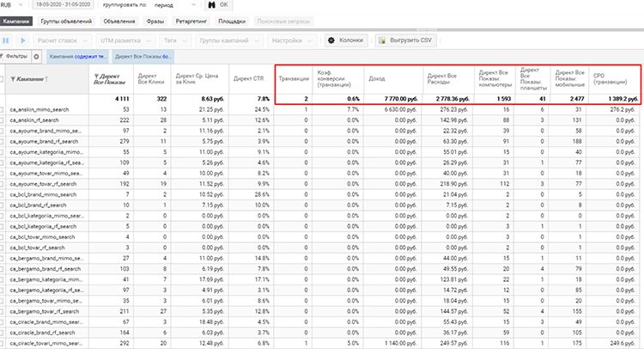Sort by the Директ Все Клики column header
The height and width of the screenshot is (349, 644).
[151, 79]
